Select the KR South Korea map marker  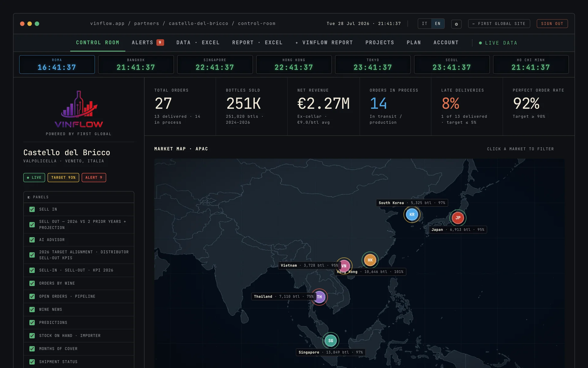[412, 215]
